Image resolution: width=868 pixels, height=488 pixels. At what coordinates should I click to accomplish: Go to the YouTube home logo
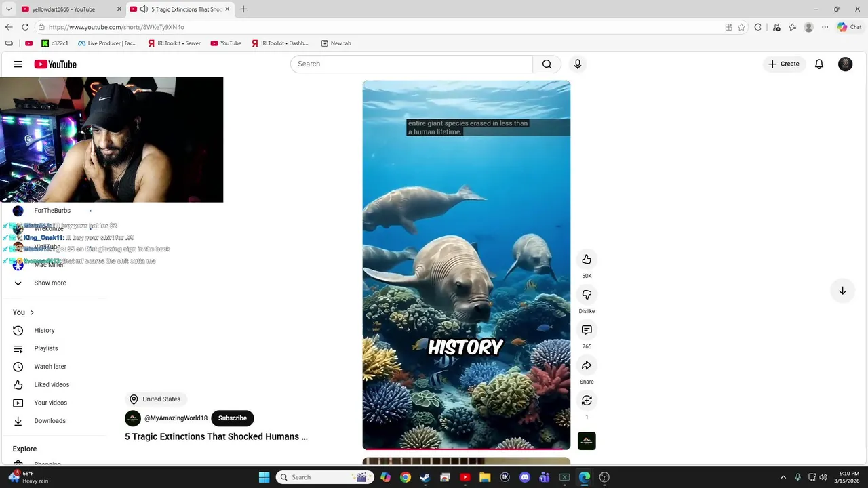point(56,64)
